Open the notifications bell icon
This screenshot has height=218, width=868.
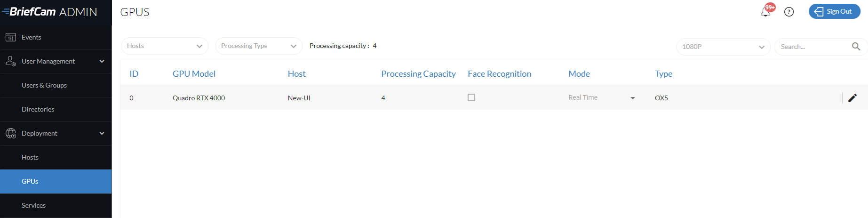point(765,12)
